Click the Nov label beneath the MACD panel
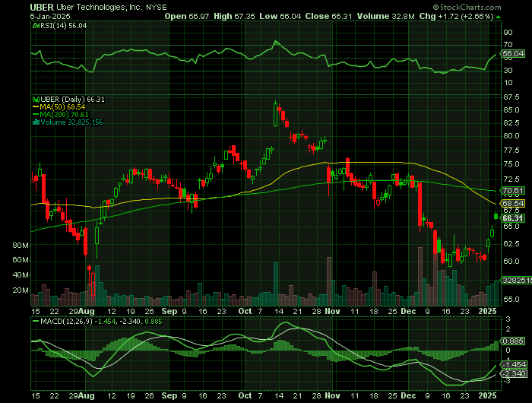Image resolution: width=532 pixels, height=403 pixels. tap(332, 395)
